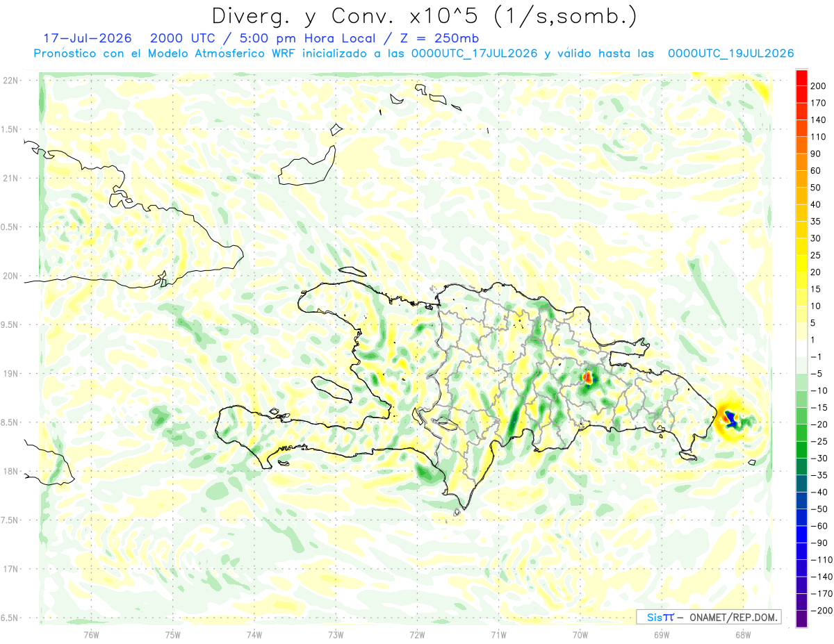Click the "75W" longitude label
The height and width of the screenshot is (644, 834).
173,634
